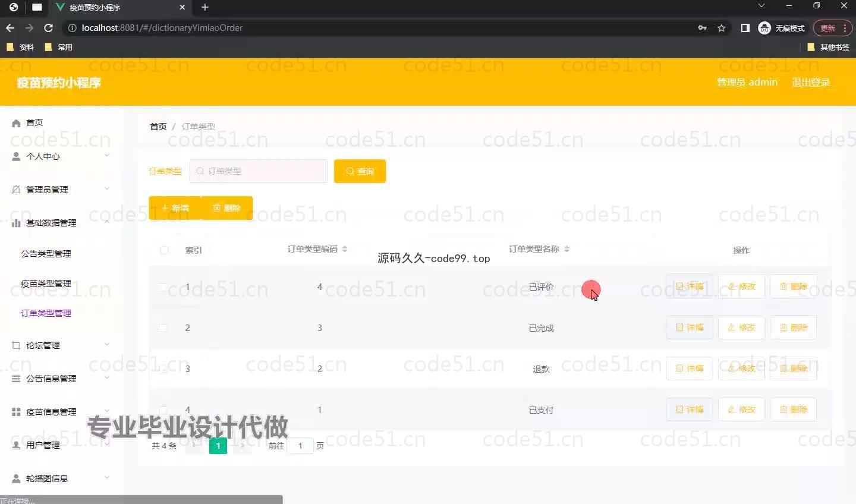Click 修改 for 已支付 row
This screenshot has height=504, width=856.
coord(741,409)
